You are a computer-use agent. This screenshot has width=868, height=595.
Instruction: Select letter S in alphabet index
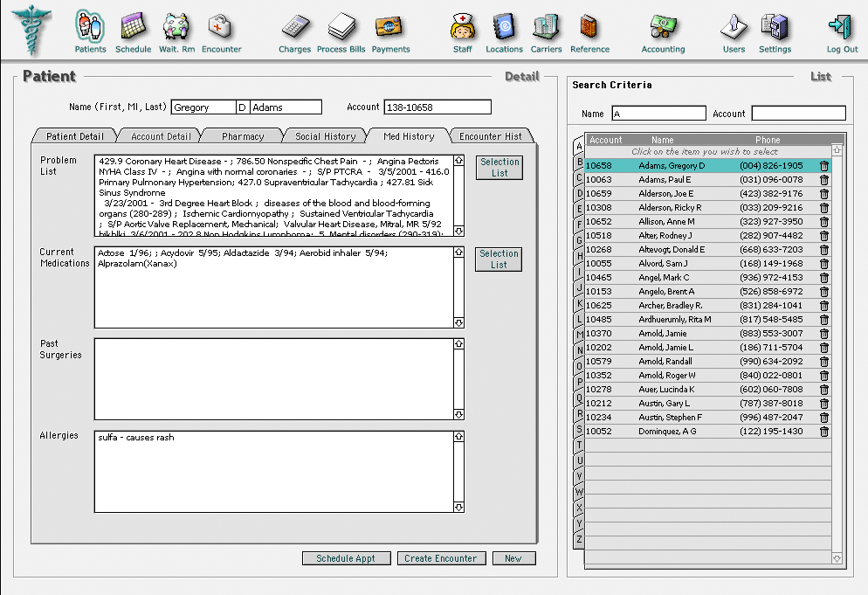pyautogui.click(x=580, y=429)
